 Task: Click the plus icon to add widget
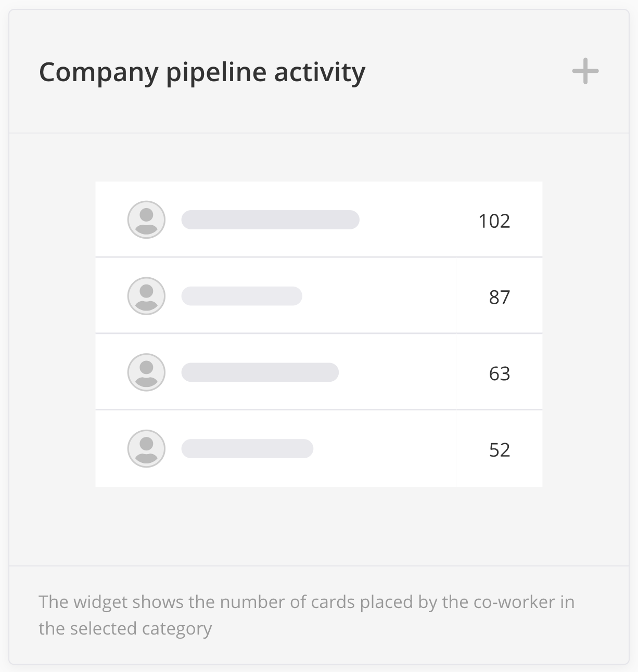pyautogui.click(x=585, y=71)
